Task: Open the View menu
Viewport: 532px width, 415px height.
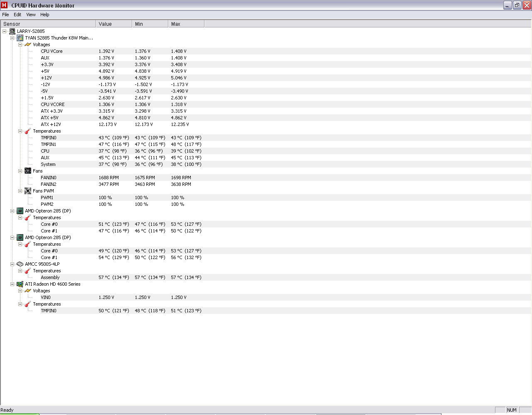Action: tap(31, 15)
